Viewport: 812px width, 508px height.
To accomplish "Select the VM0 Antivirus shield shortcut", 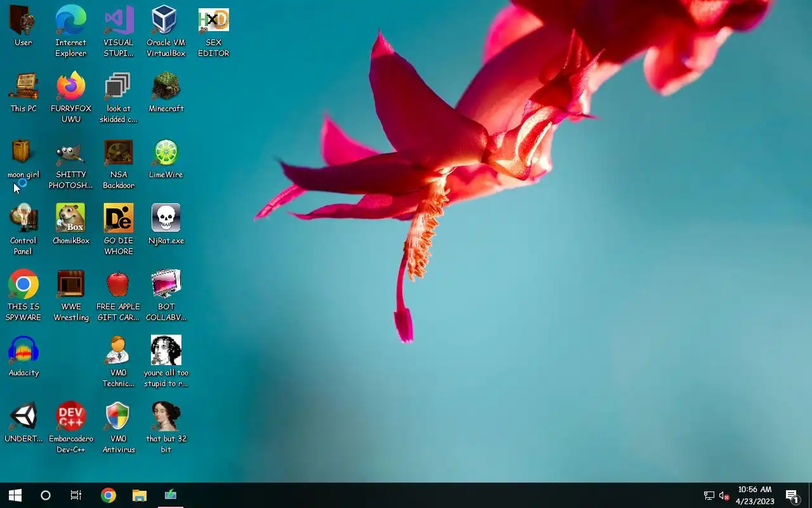I will (x=119, y=428).
